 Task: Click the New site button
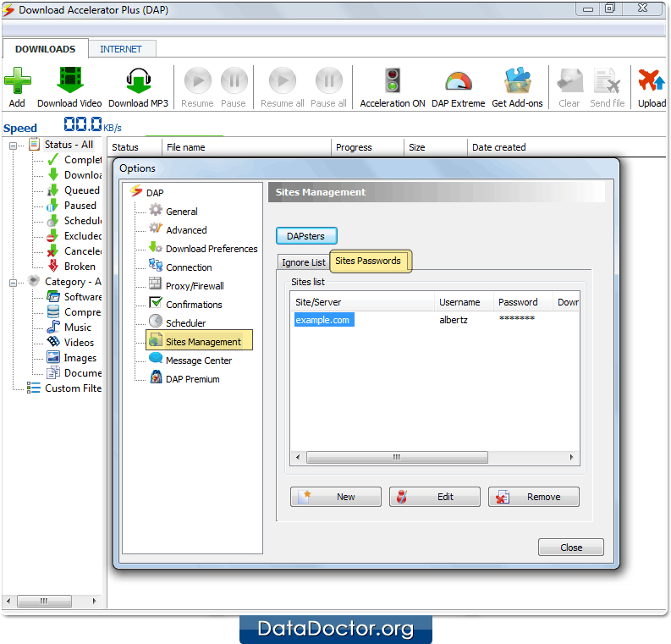coord(335,497)
